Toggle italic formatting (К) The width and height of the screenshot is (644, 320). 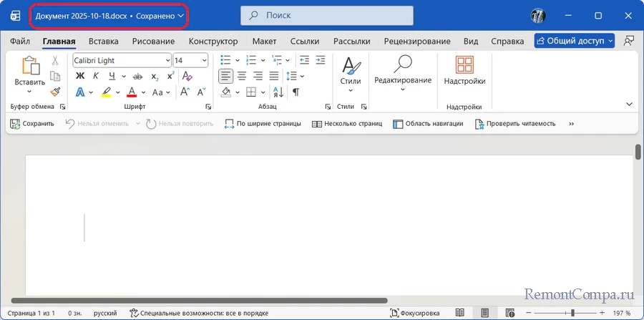[96, 76]
